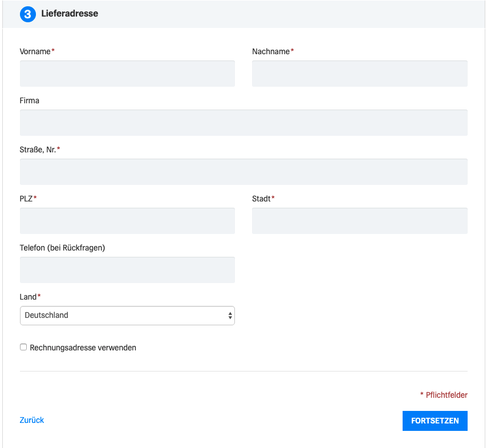Image resolution: width=487 pixels, height=448 pixels.
Task: Select the Lieferadresse section heading
Action: (x=70, y=13)
